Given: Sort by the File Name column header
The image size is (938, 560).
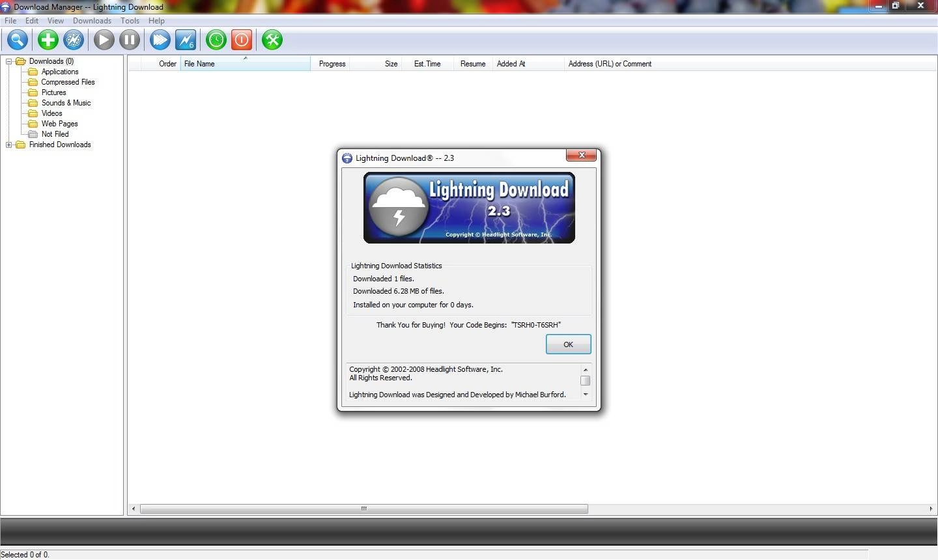Looking at the screenshot, I should click(246, 64).
